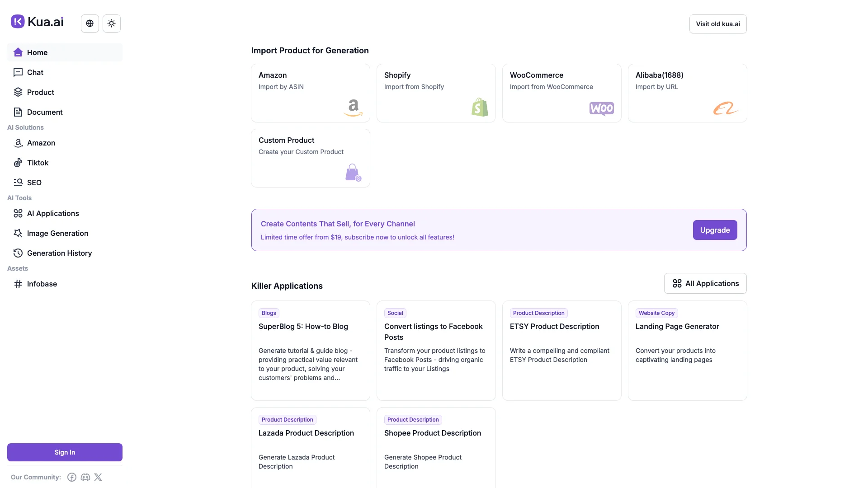This screenshot has width=868, height=488.
Task: Select SEO under AI Solutions
Action: coord(65,183)
